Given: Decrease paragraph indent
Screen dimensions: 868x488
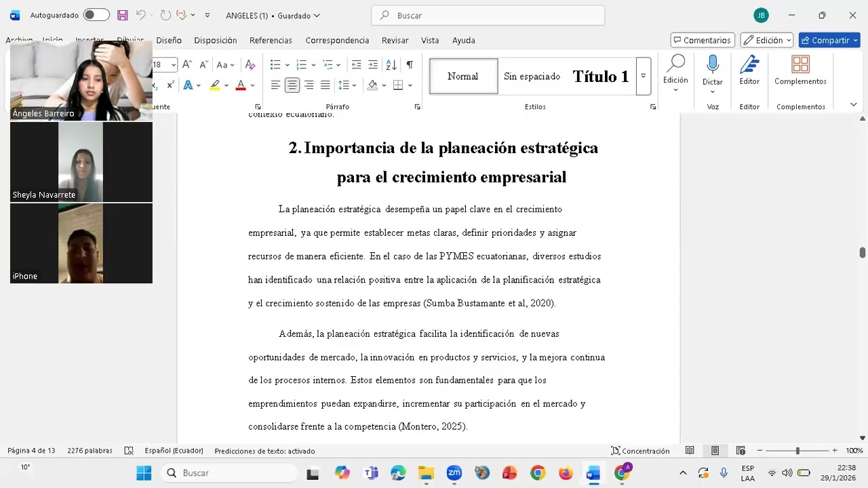Looking at the screenshot, I should coord(356,64).
